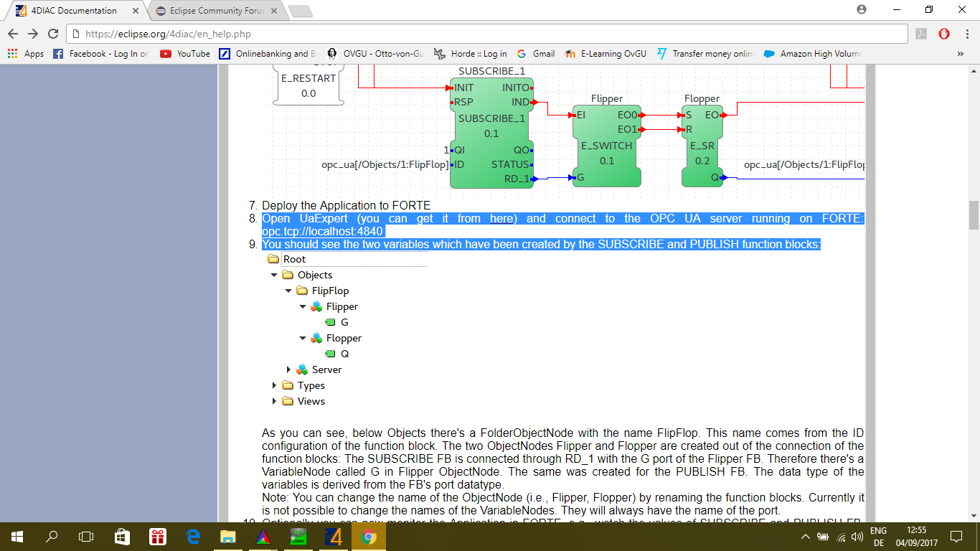Open File Explorer from taskbar
Screen dimensions: 980x551
pos(228,536)
